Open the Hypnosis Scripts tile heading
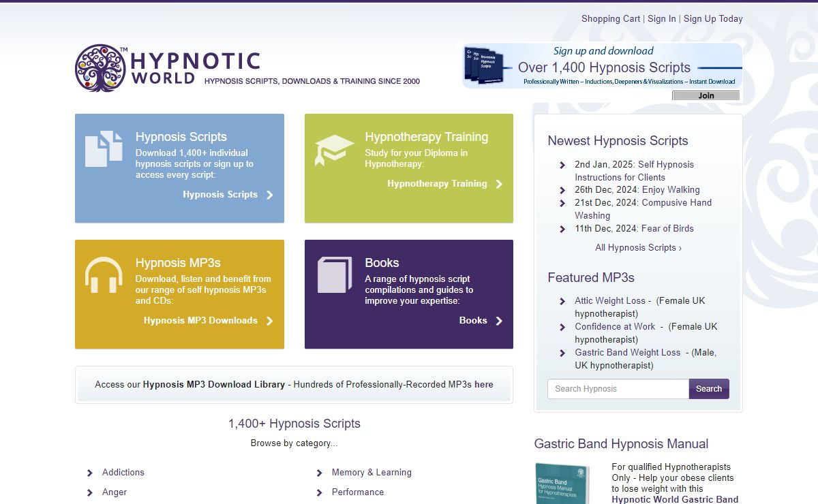Screen dimensions: 818x504 [181, 137]
